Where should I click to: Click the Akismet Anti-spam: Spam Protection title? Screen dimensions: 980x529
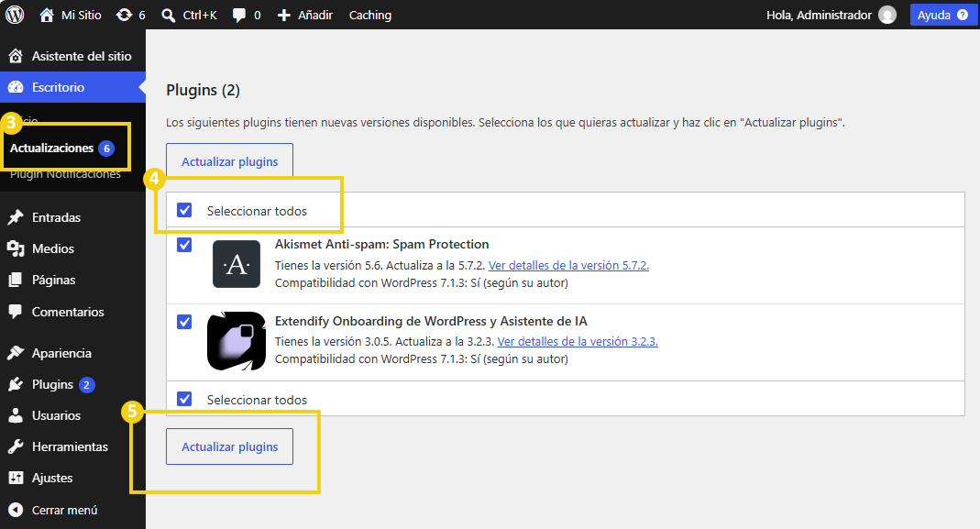pos(382,245)
